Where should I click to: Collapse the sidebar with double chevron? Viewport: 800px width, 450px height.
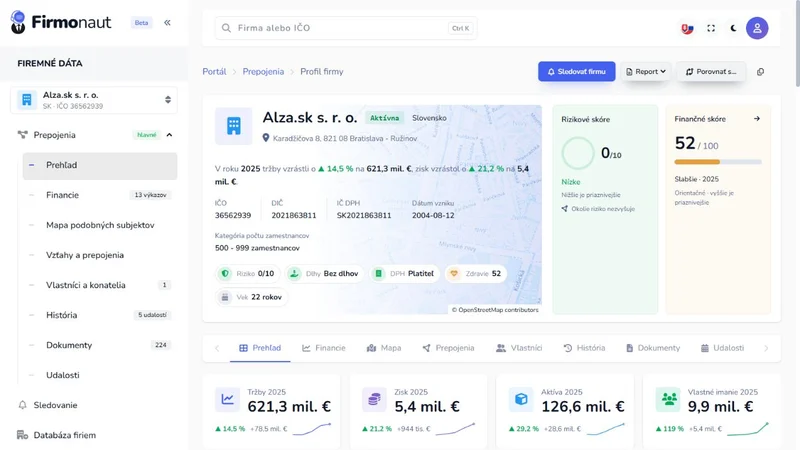[167, 22]
